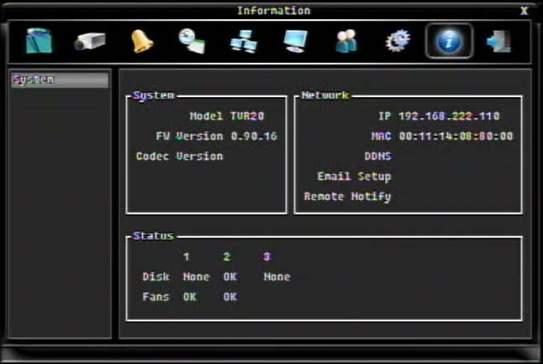Click Disk 2 status OK
543x364 pixels.
click(x=230, y=277)
